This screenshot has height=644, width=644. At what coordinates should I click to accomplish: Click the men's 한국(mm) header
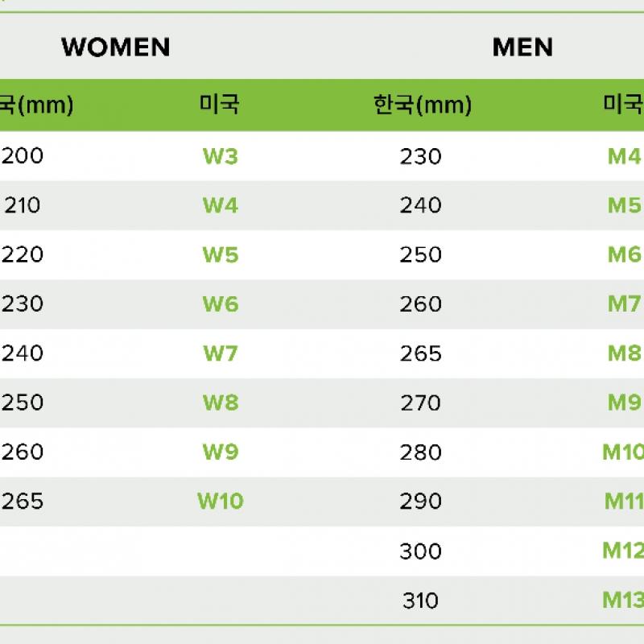point(422,105)
